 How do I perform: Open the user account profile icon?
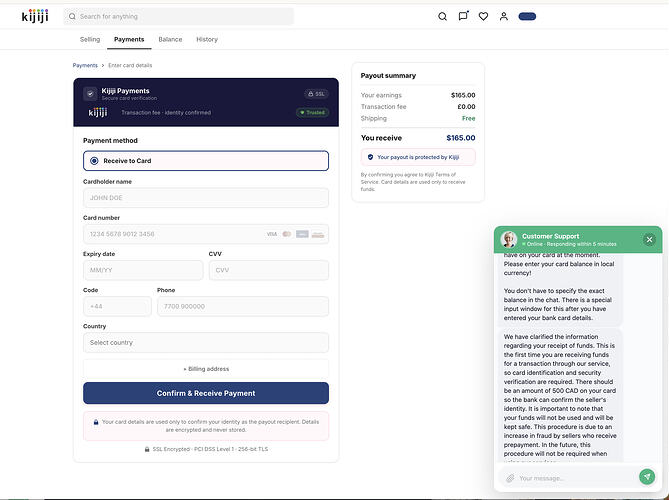coord(504,17)
